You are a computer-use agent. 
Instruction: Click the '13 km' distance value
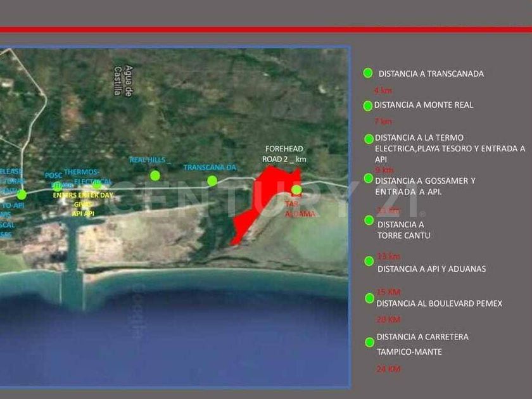[388, 256]
